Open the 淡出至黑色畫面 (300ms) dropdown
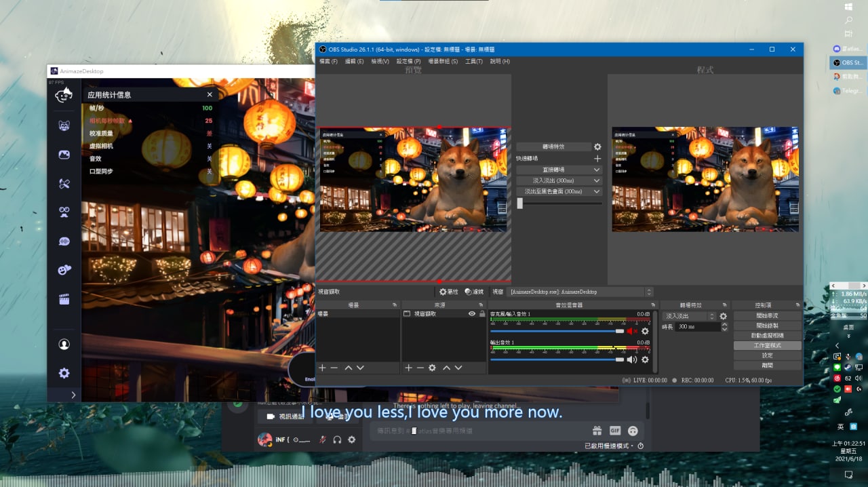The width and height of the screenshot is (868, 487). click(x=559, y=191)
